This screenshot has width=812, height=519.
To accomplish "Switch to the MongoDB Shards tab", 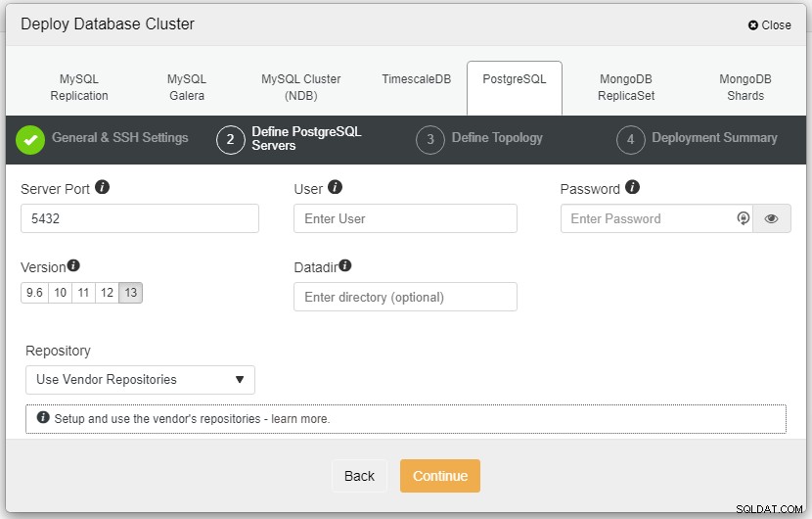I will [745, 87].
